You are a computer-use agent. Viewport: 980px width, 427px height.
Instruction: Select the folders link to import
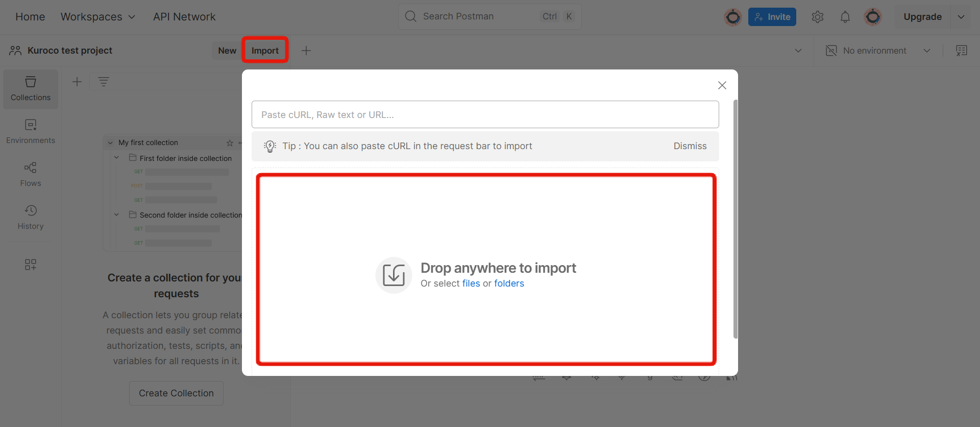tap(509, 283)
